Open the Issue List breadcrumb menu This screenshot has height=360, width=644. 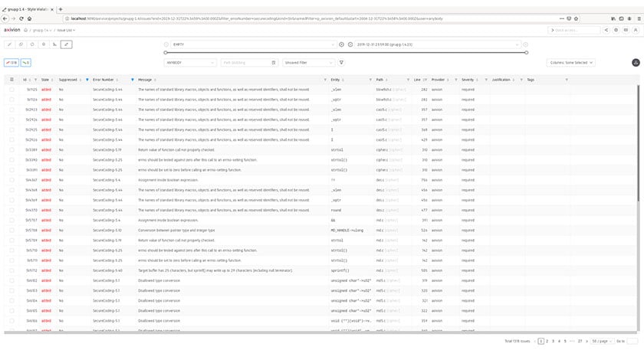(65, 30)
